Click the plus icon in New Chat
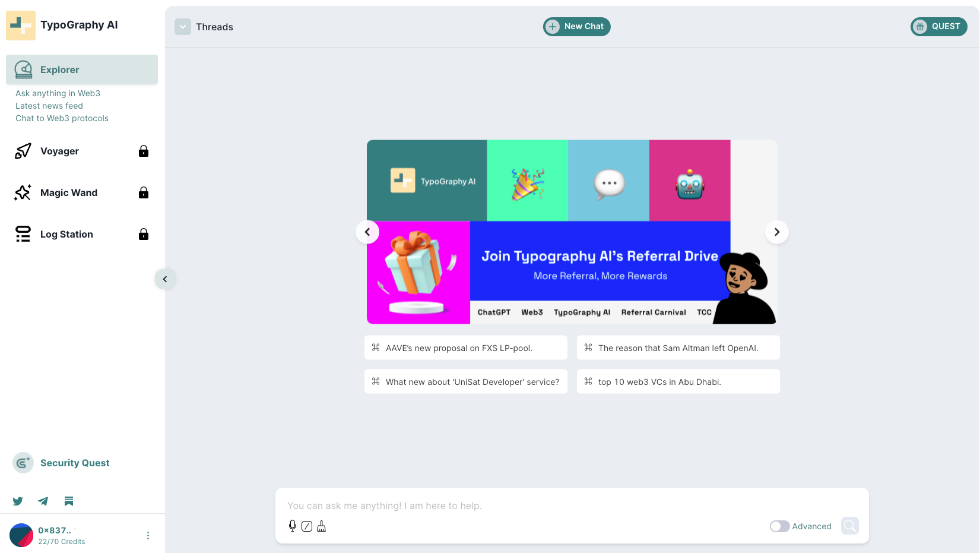 coord(553,27)
